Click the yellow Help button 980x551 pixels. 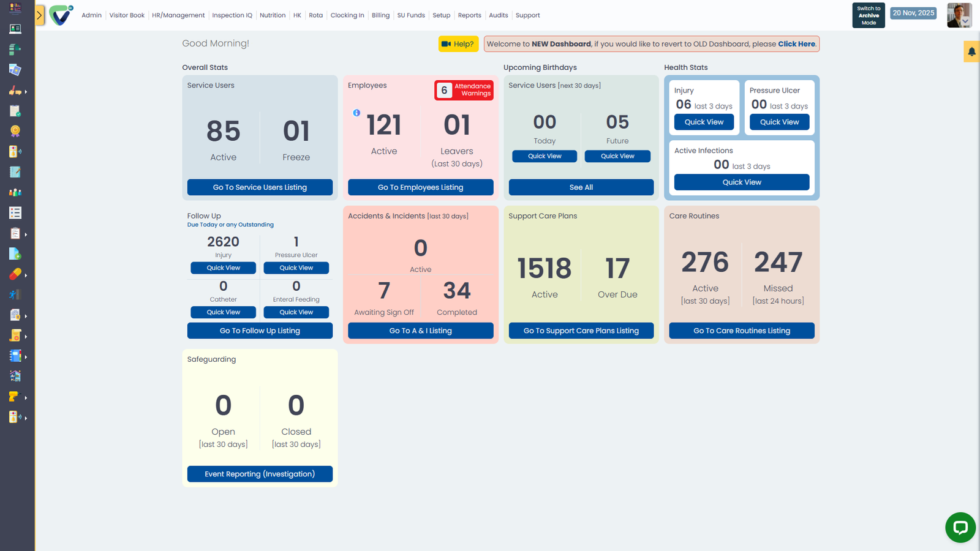tap(458, 43)
